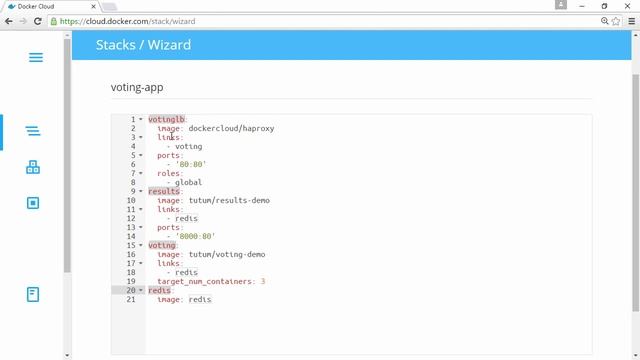Click page scrollbar up arrow
640x360 pixels.
[636, 35]
